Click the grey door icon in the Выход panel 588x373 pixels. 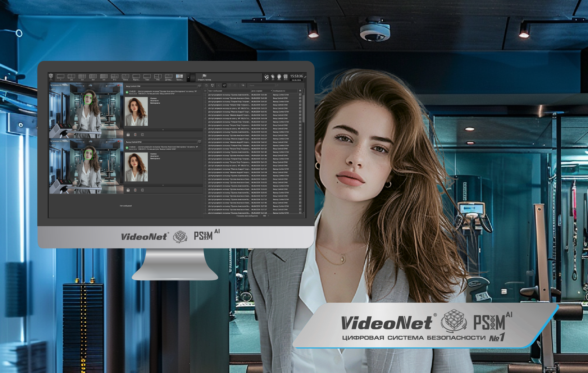pos(142,190)
